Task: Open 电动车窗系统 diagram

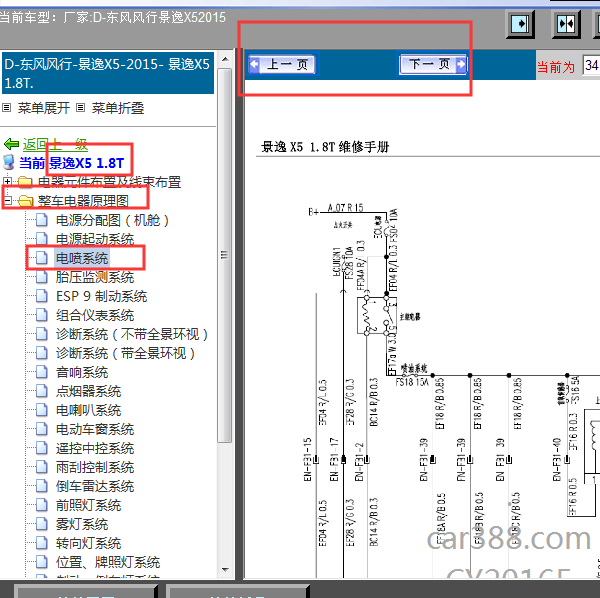Action: coord(95,429)
